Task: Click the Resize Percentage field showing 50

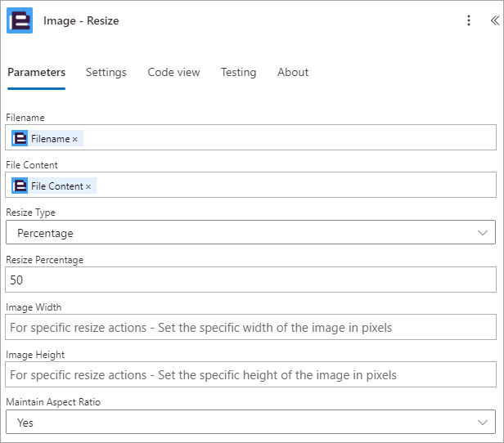Action: coord(250,280)
